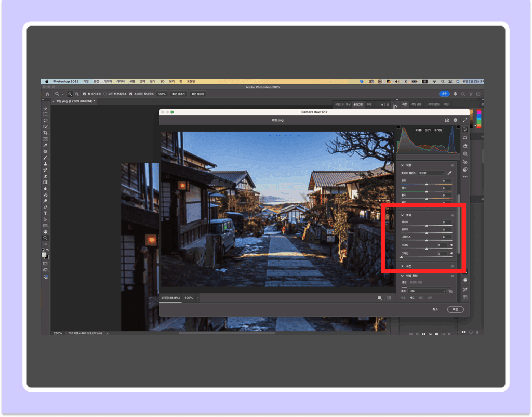Collapse the 효과 section chevron

(403, 215)
